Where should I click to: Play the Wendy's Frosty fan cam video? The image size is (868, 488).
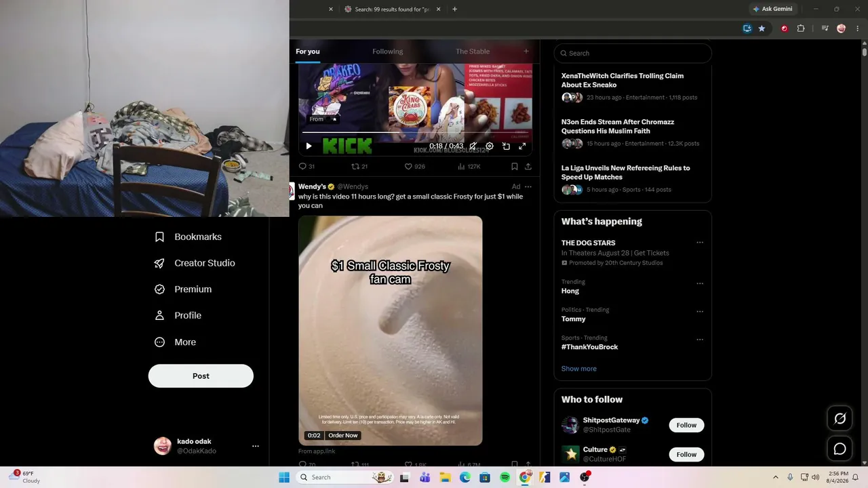[x=391, y=331]
